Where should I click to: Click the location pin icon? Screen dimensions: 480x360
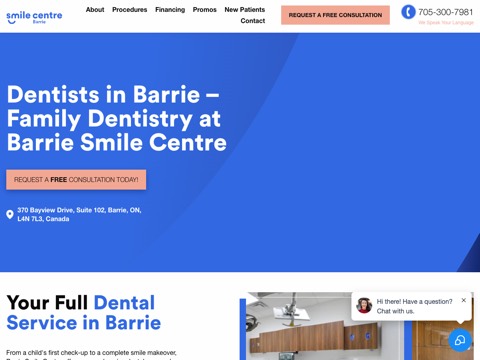pyautogui.click(x=10, y=214)
